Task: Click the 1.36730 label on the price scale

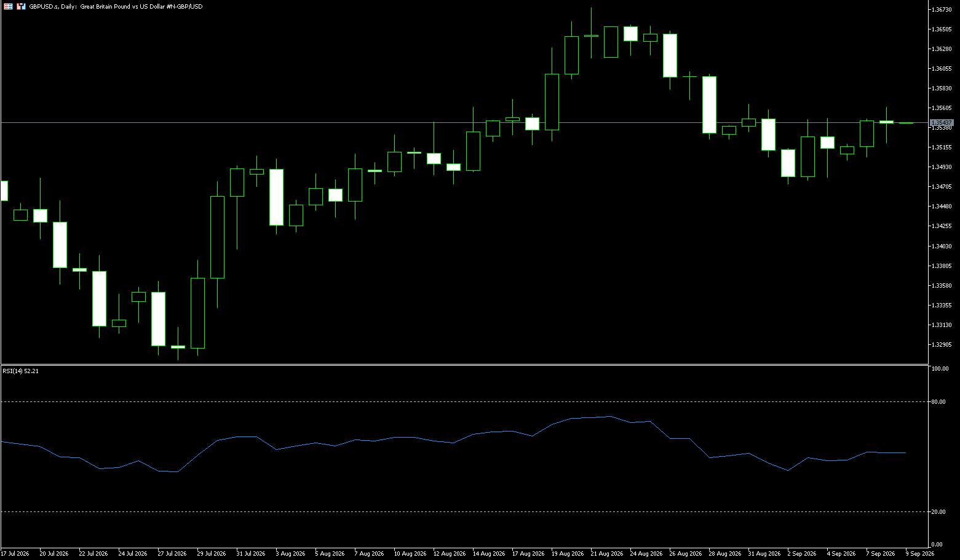Action: coord(942,9)
